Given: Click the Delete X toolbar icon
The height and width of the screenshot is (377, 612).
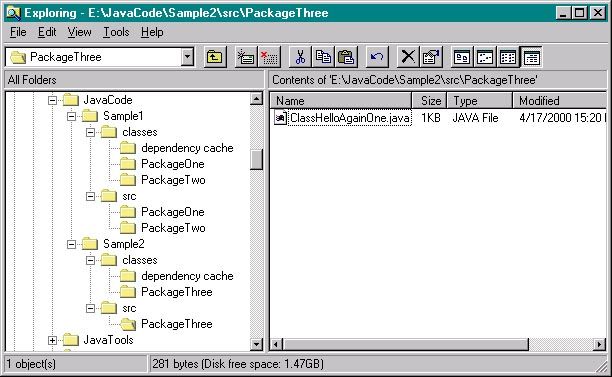Looking at the screenshot, I should (408, 57).
